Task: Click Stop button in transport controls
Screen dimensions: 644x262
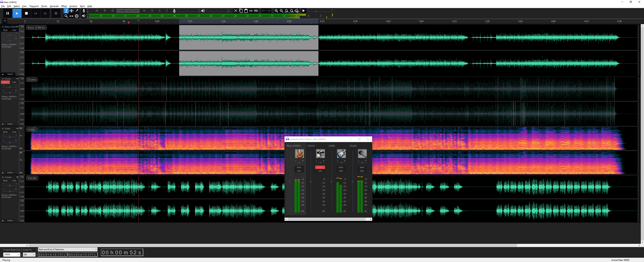Action: [26, 13]
